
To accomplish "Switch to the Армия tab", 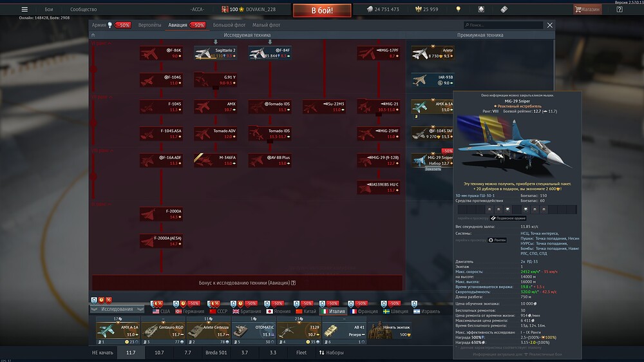I will [x=99, y=25].
